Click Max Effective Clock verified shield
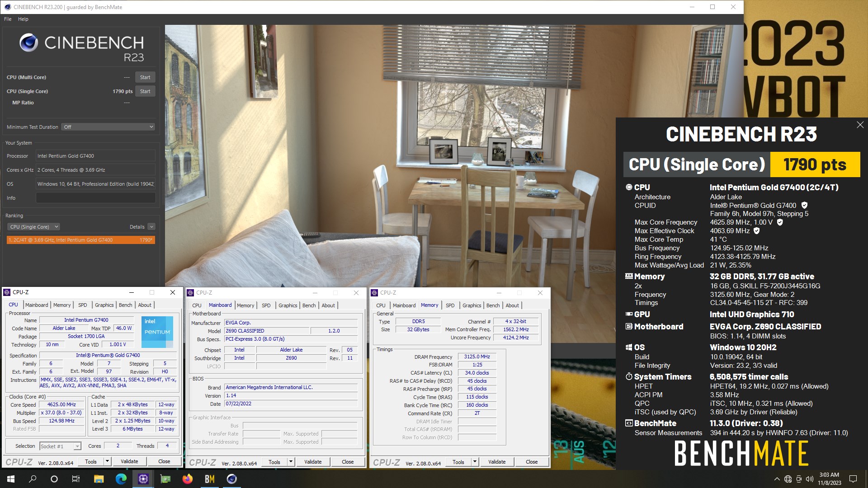This screenshot has height=488, width=868. (x=756, y=231)
